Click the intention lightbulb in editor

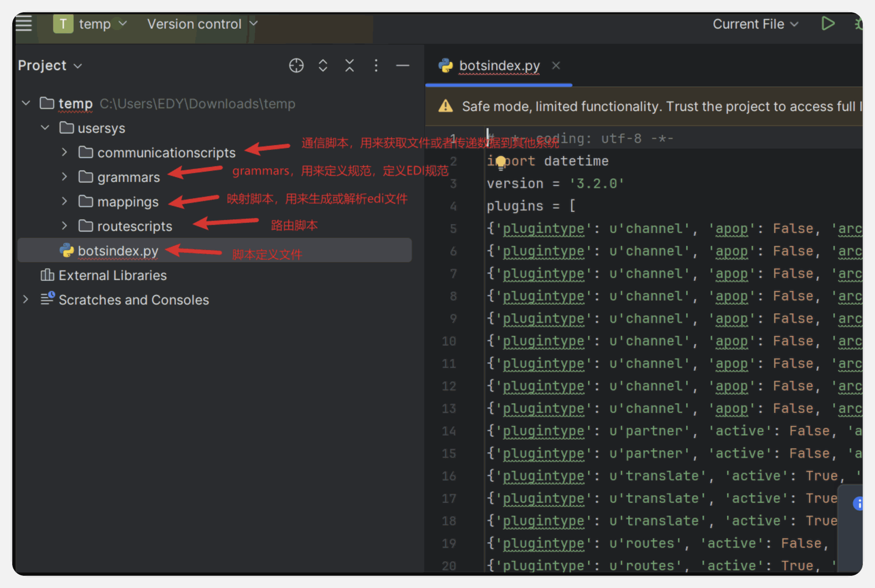501,162
